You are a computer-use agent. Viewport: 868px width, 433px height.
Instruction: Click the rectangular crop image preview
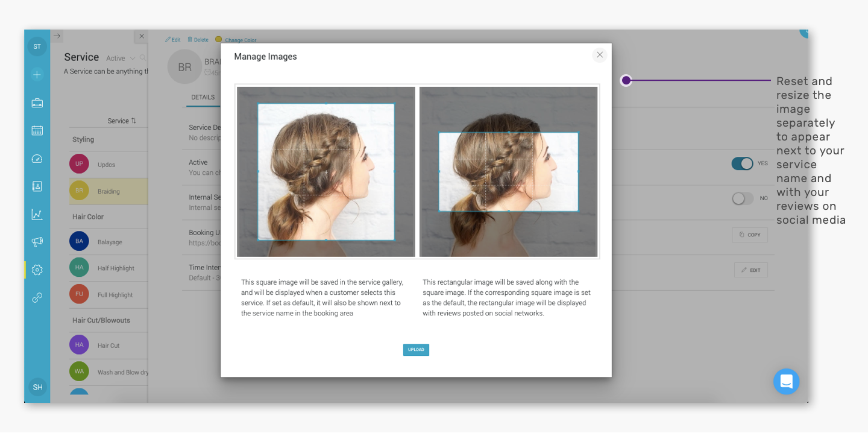pyautogui.click(x=508, y=172)
